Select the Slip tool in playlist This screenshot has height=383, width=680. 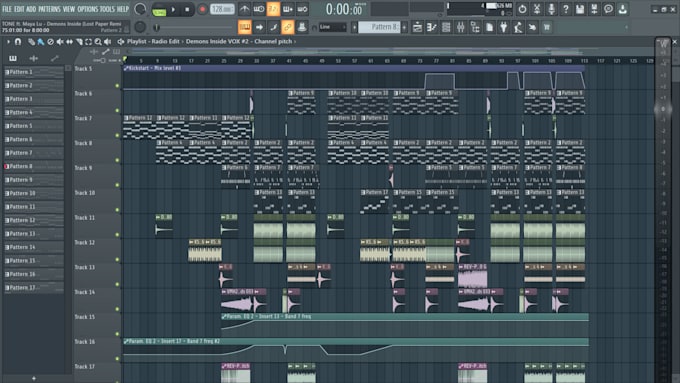click(69, 42)
